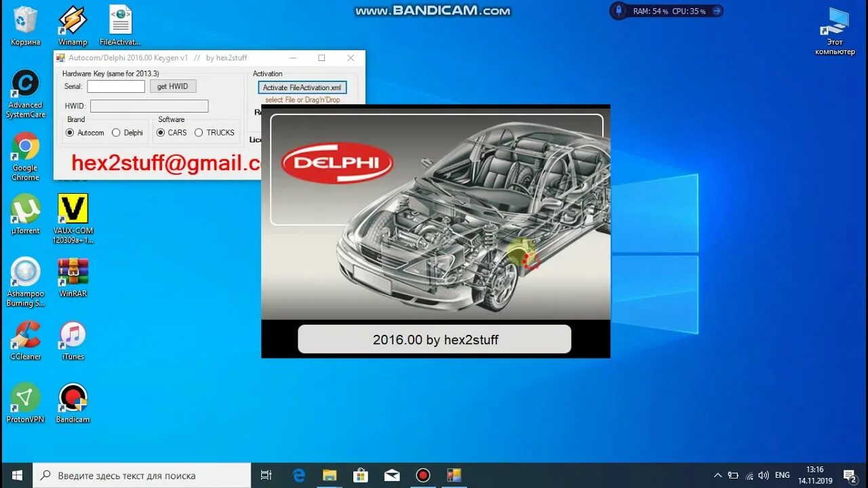Choose TRUCKS software radio option
868x488 pixels.
[x=199, y=133]
